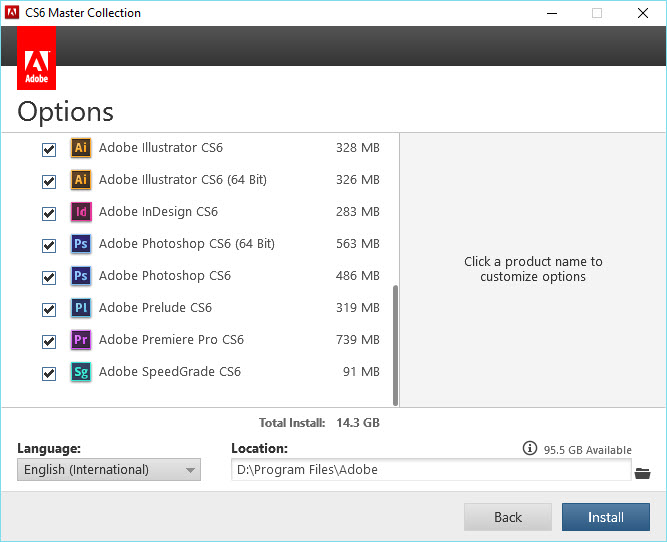Click the title bar Adobe app icon
Screen dimensions: 667x542
(12, 12)
